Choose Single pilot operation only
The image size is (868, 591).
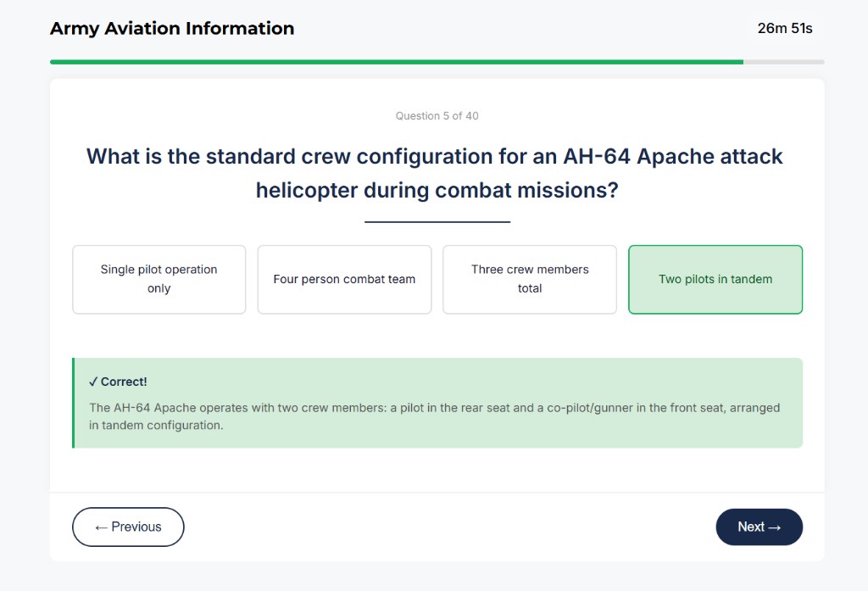click(x=159, y=279)
